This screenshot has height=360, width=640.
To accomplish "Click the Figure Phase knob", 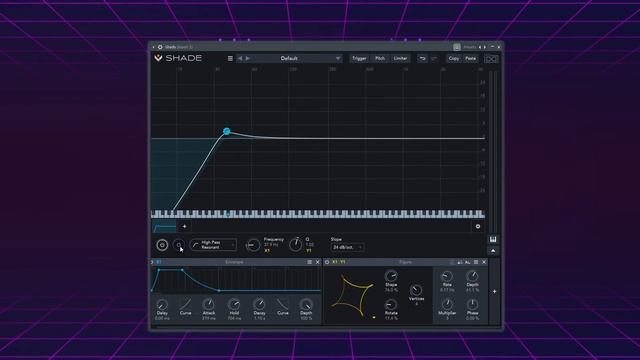I will (472, 304).
